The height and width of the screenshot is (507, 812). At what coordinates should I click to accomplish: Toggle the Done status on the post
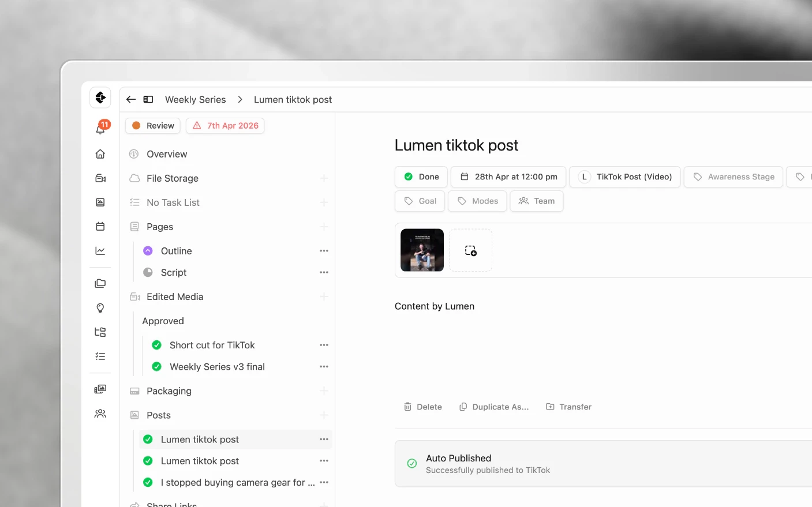click(421, 177)
